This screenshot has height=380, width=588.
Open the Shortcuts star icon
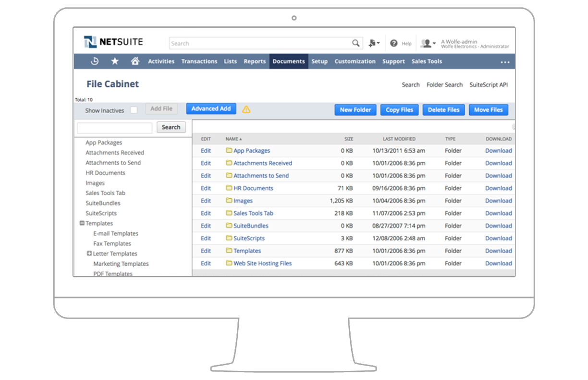[115, 61]
